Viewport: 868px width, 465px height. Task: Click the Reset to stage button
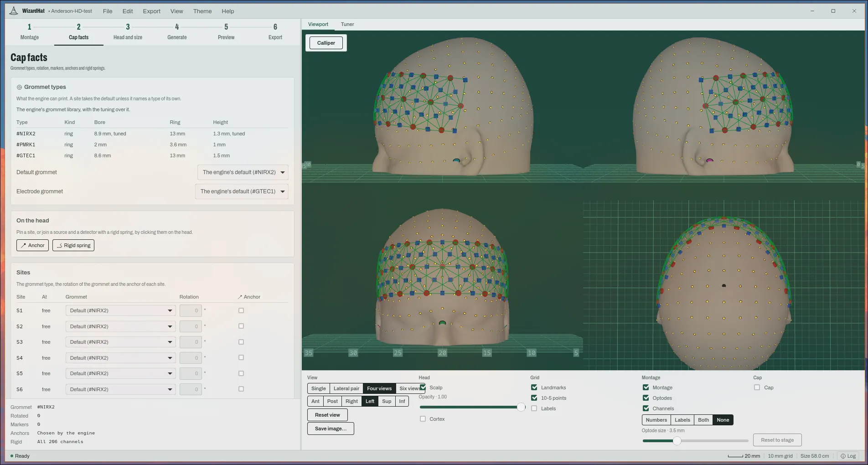point(777,440)
